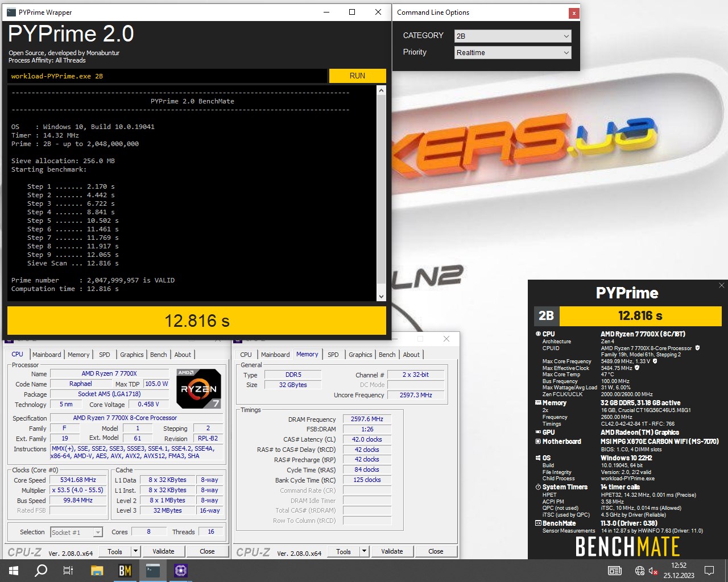Select the Bench tab in left CPU-Z
The image size is (728, 582).
pos(159,355)
